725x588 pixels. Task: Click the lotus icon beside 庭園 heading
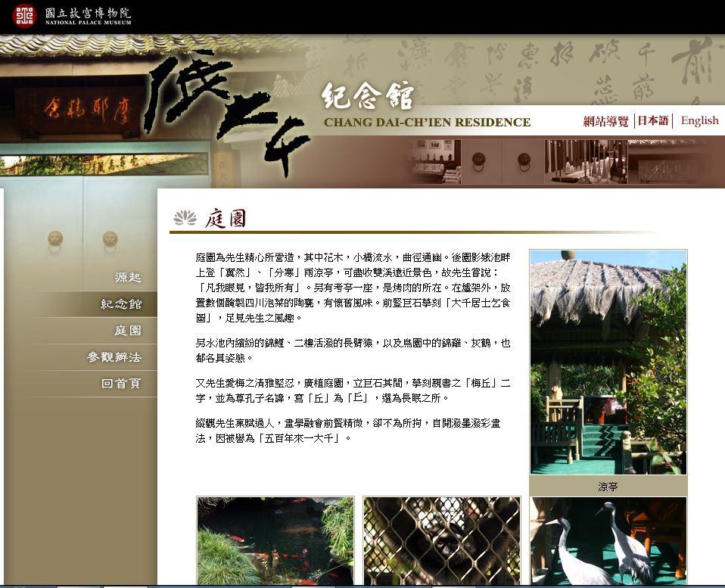pos(185,219)
